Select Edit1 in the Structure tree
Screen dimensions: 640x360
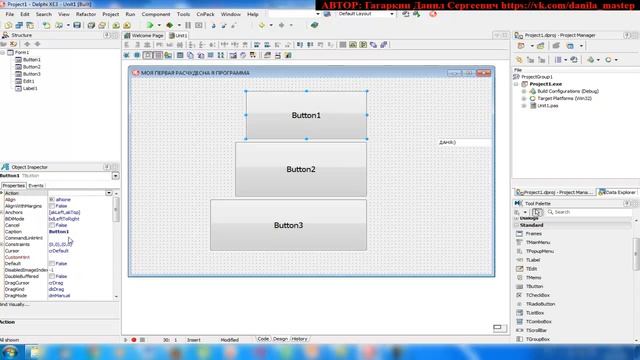29,81
